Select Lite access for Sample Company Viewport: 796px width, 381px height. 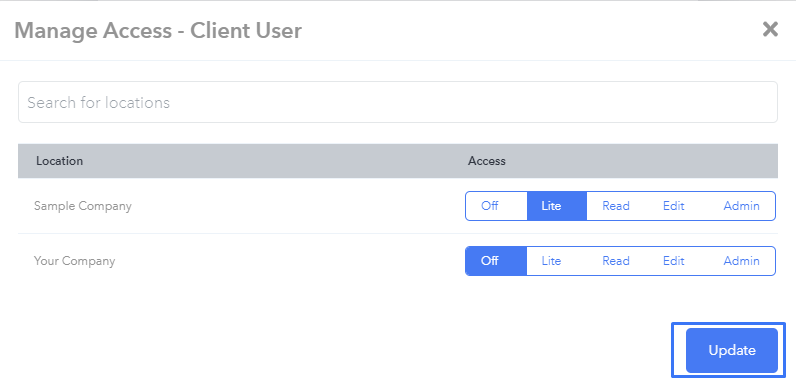coord(557,206)
